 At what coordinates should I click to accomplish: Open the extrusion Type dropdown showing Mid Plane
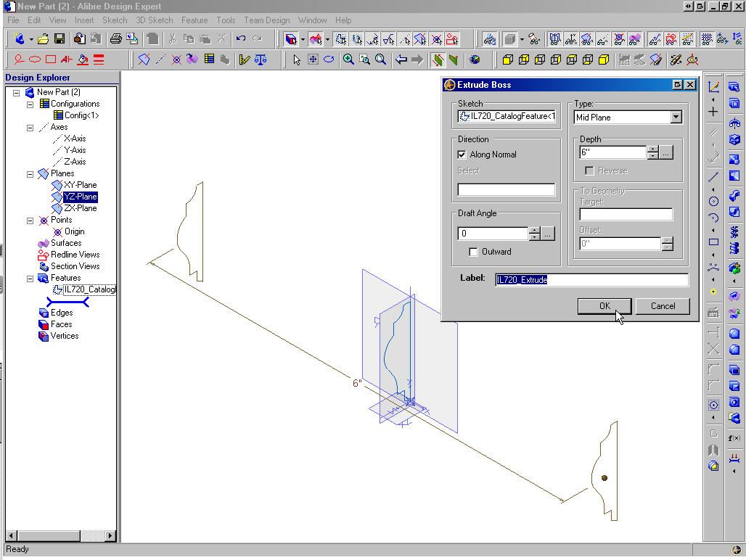(x=676, y=117)
